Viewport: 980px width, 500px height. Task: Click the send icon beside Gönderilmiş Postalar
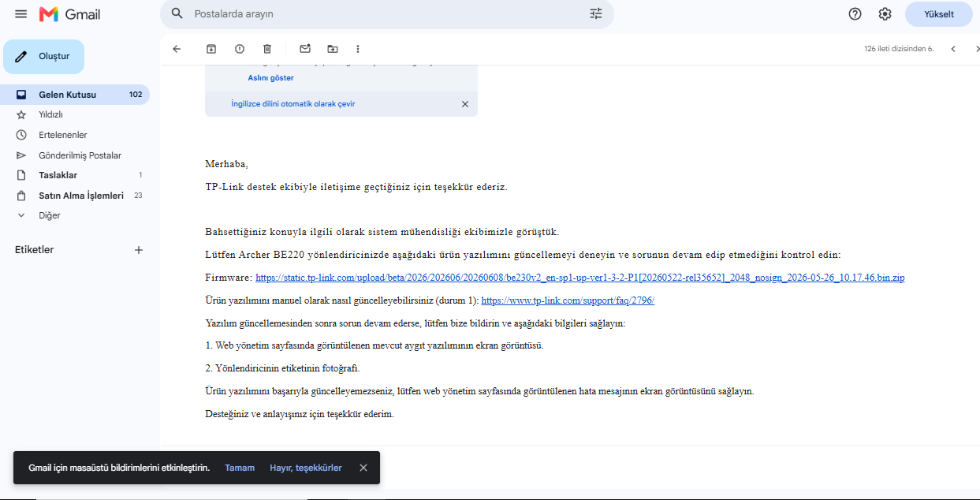pos(21,155)
